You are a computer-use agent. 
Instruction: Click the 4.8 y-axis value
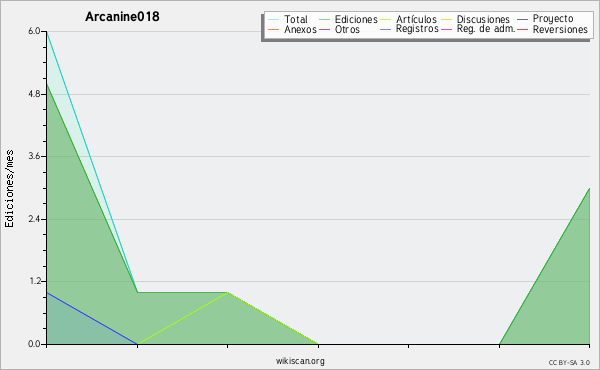point(34,94)
